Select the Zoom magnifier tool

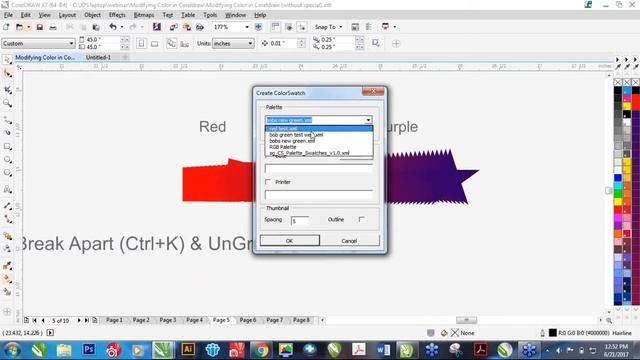(7, 104)
